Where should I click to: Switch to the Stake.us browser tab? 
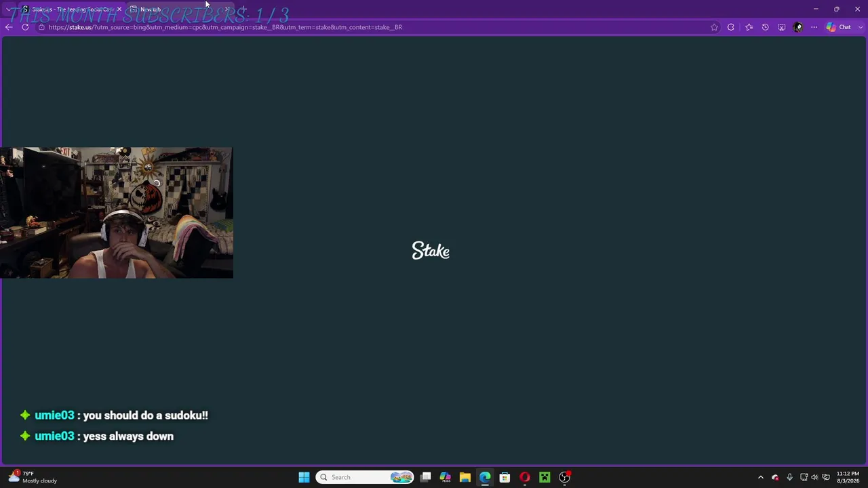pos(71,9)
